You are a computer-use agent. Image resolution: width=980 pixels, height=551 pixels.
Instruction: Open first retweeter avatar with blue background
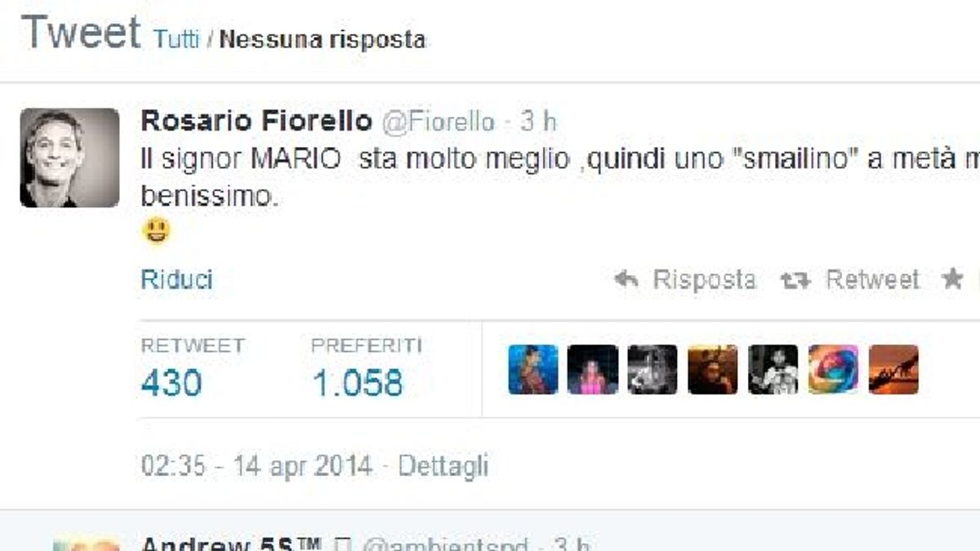533,369
